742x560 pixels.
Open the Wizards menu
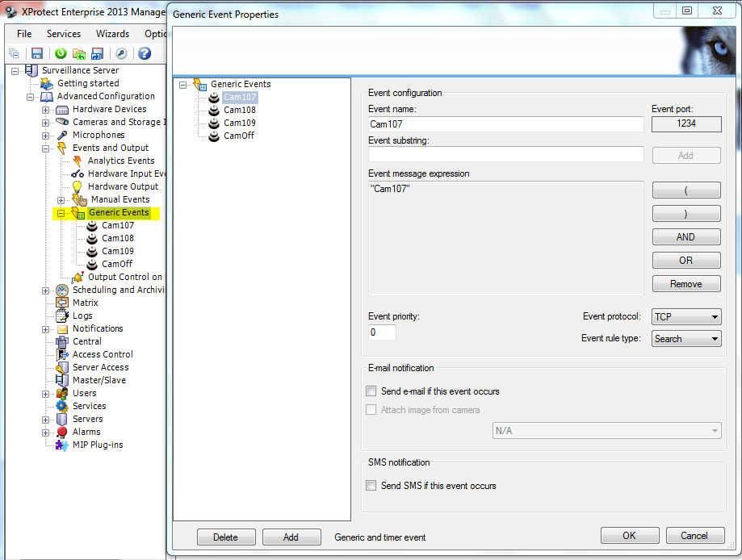(112, 34)
